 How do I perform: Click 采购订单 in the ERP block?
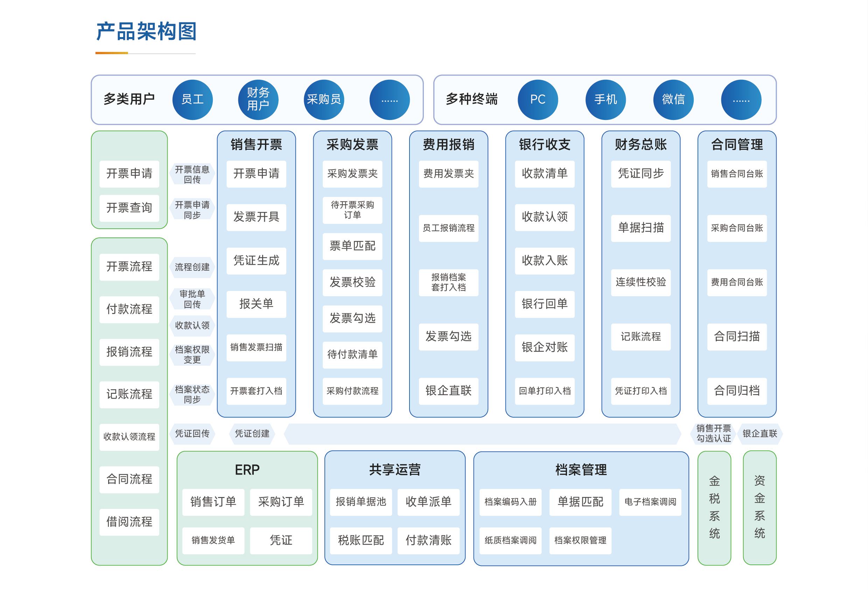(x=281, y=502)
